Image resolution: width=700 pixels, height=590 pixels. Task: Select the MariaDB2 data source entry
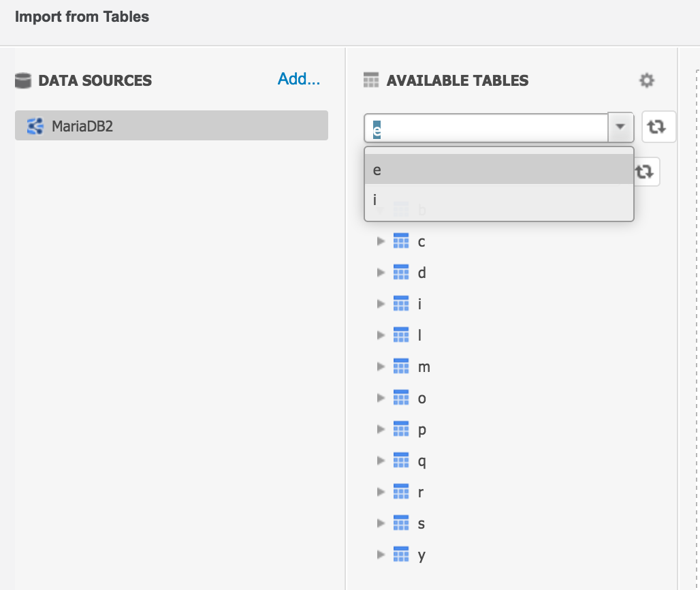pyautogui.click(x=170, y=125)
